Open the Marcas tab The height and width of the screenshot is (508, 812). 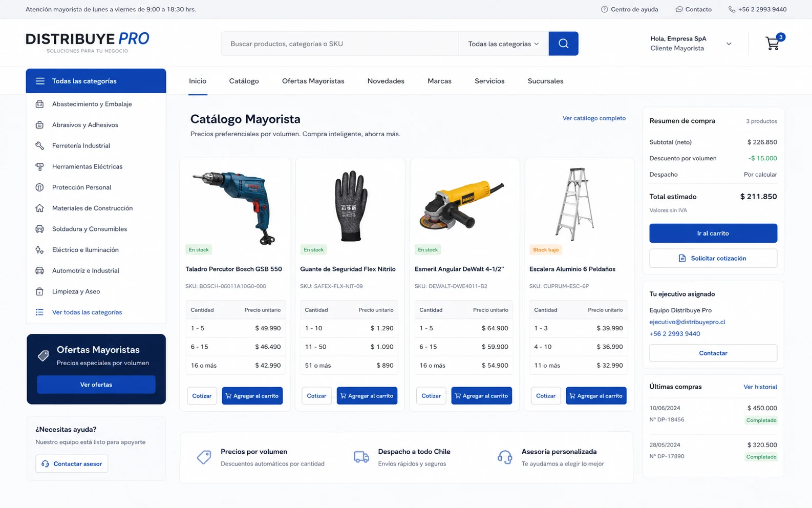439,81
